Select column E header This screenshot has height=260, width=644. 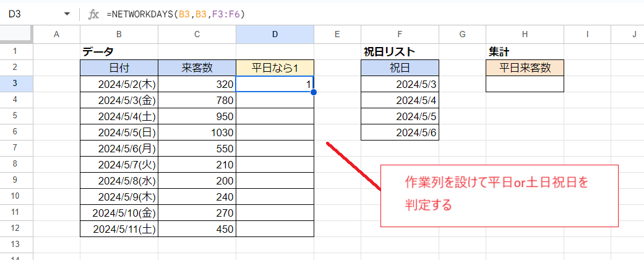(x=338, y=35)
